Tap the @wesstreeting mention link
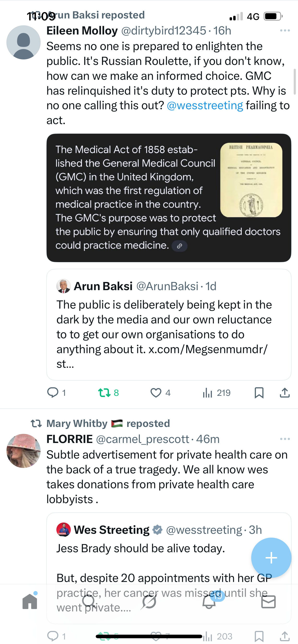The image size is (298, 644). tap(205, 105)
